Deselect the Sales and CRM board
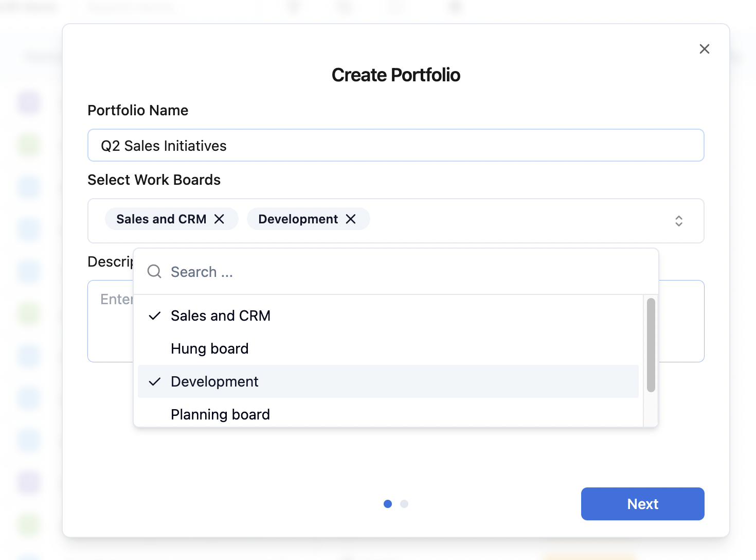 click(221, 316)
